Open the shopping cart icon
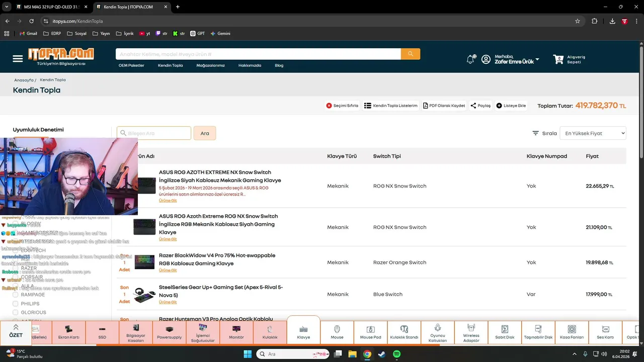 click(558, 59)
